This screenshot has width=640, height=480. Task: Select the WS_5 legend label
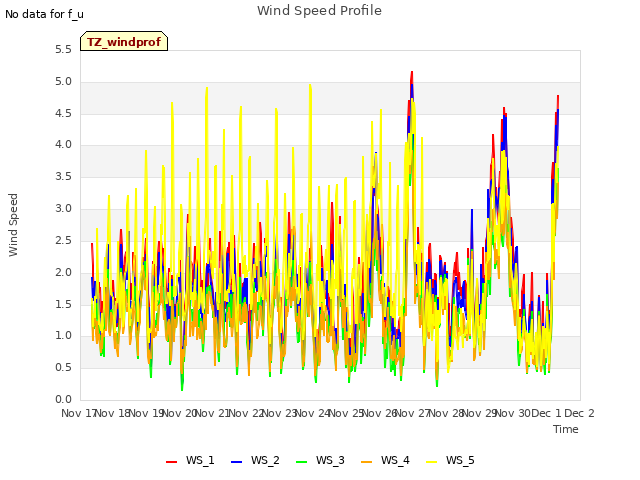(x=460, y=460)
